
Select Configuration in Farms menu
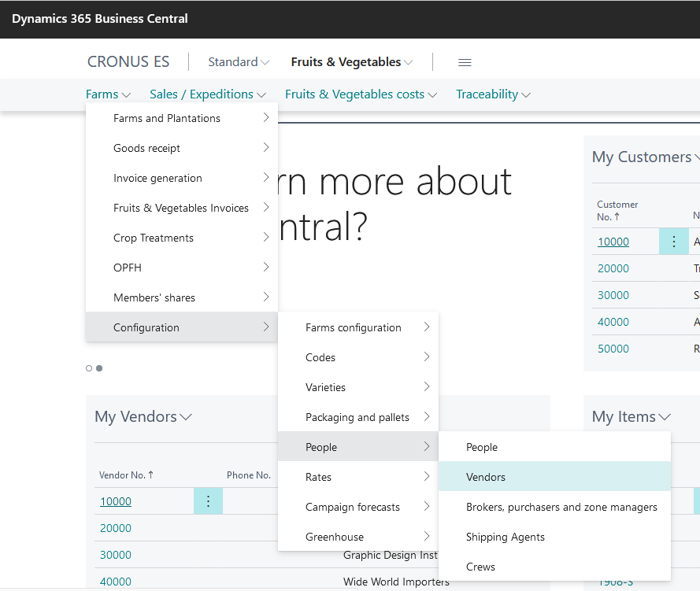182,327
